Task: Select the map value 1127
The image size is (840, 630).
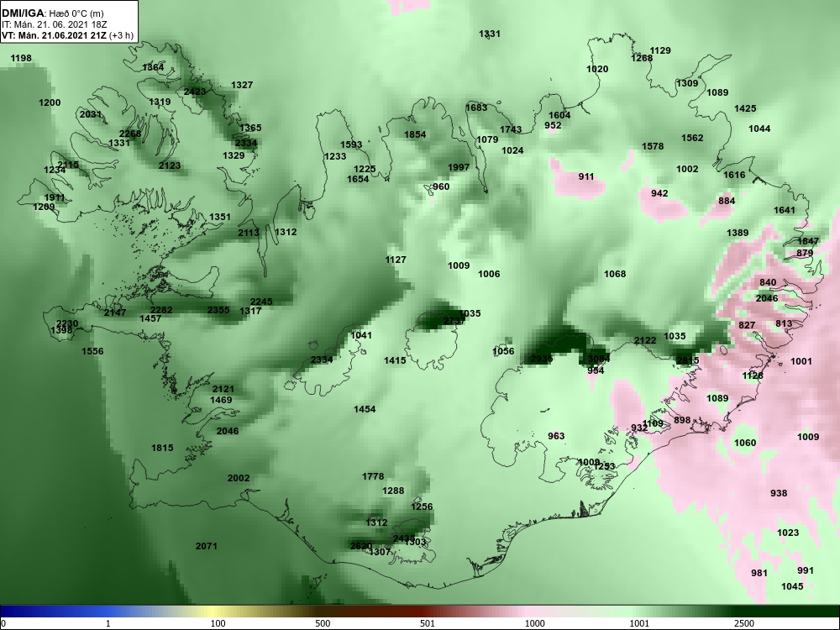Action: point(396,260)
